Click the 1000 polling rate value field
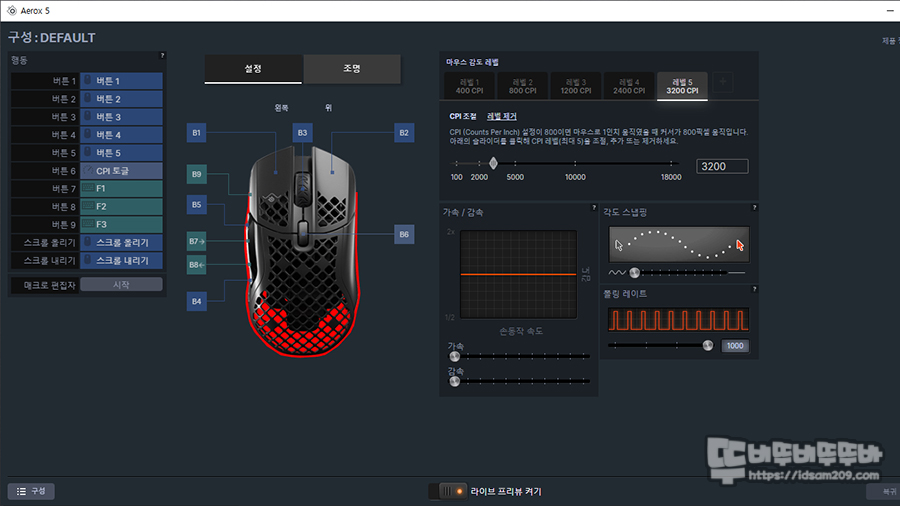 [x=735, y=346]
